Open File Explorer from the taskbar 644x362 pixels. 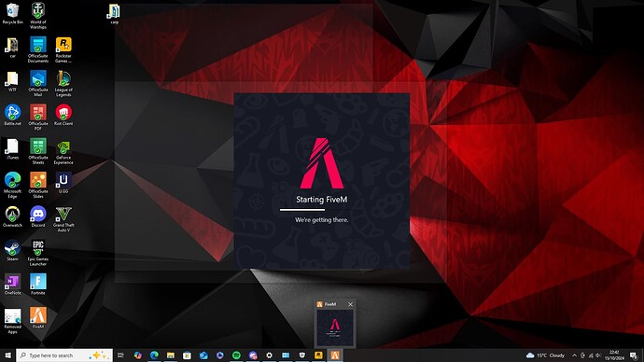(171, 355)
